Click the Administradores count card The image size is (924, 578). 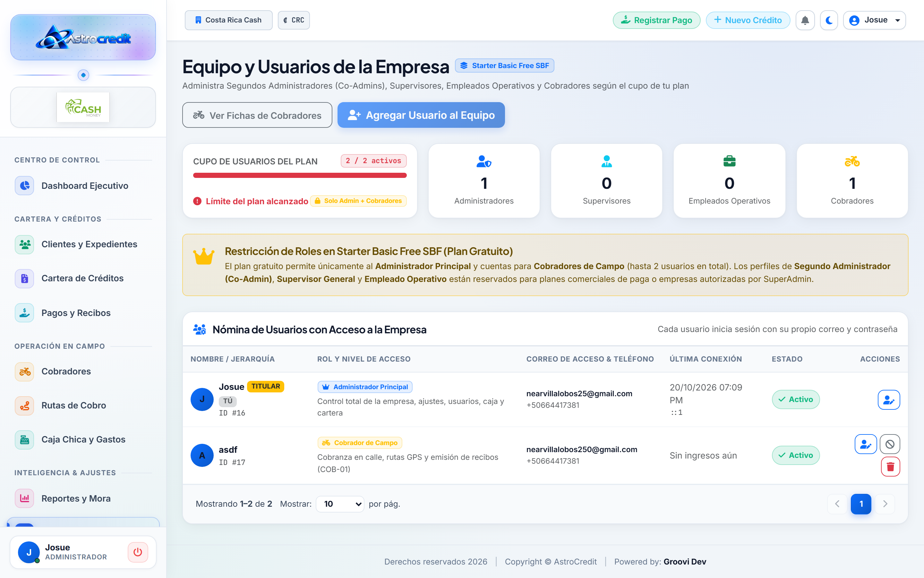[x=484, y=180]
